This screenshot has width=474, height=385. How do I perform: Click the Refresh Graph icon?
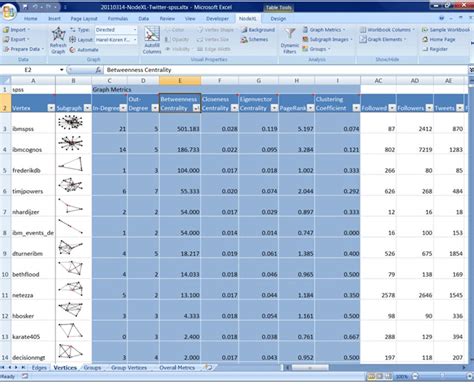tap(58, 34)
